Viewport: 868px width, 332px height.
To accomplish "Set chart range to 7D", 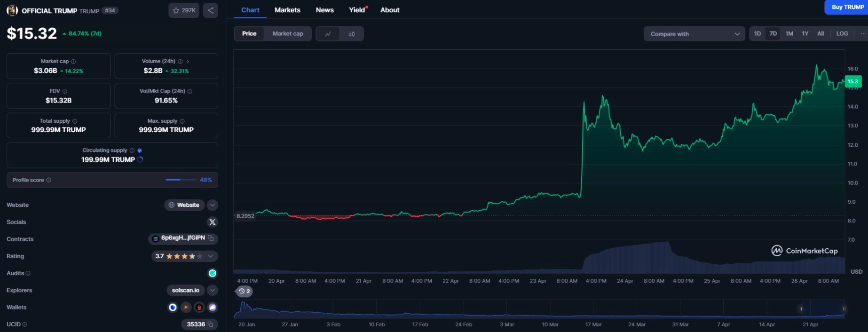I will (x=773, y=34).
